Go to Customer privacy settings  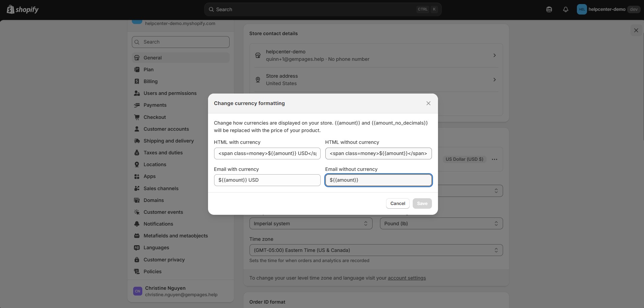click(x=164, y=260)
